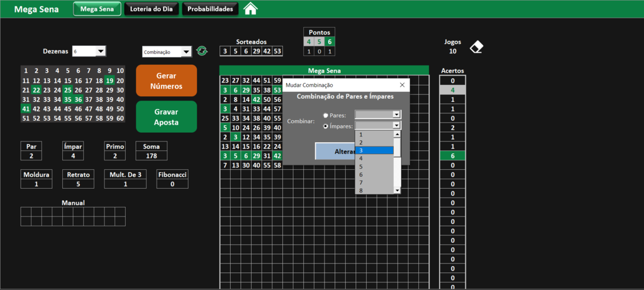The width and height of the screenshot is (644, 290).
Task: Choose 1 in the Ímpares list
Action: click(374, 135)
